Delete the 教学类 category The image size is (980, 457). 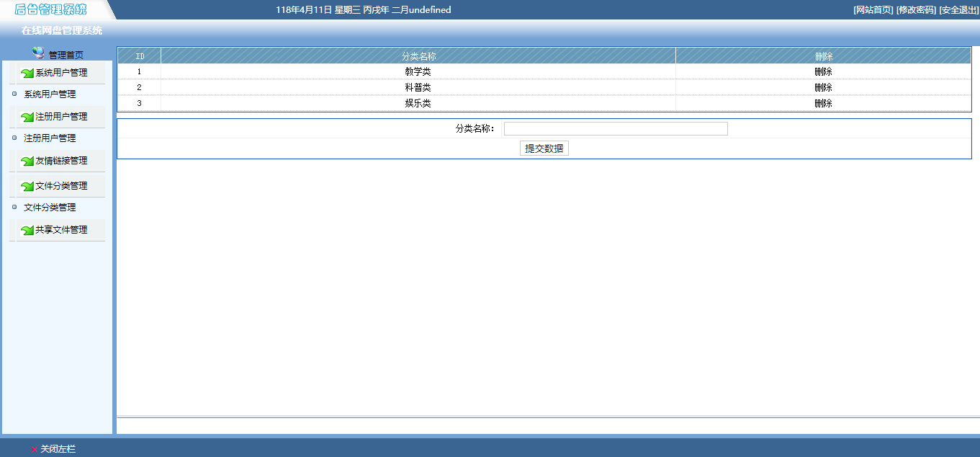[x=823, y=72]
